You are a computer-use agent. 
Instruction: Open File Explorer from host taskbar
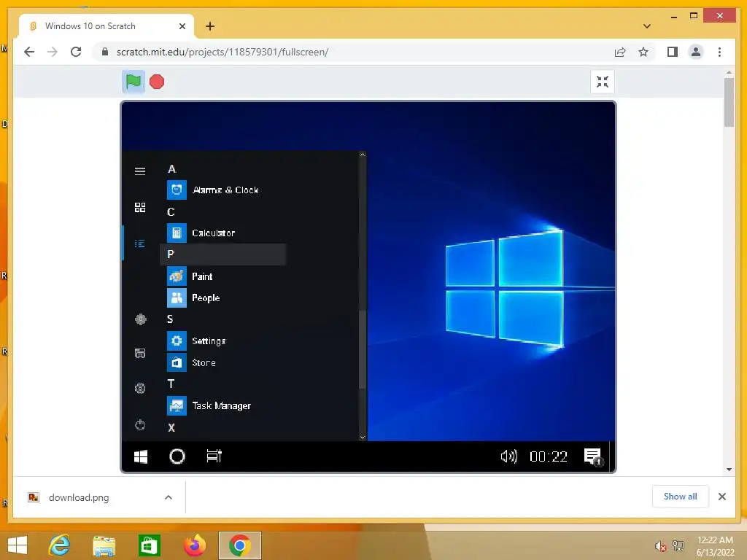point(104,545)
